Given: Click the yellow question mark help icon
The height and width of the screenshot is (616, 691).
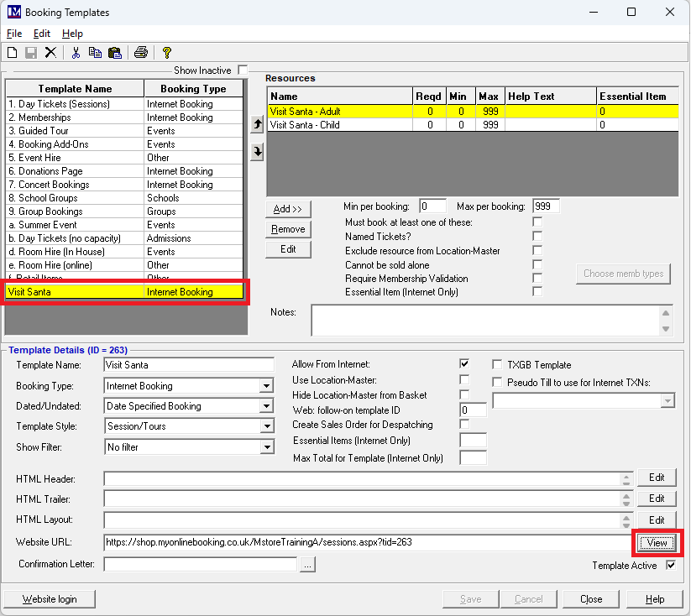Looking at the screenshot, I should pos(167,52).
